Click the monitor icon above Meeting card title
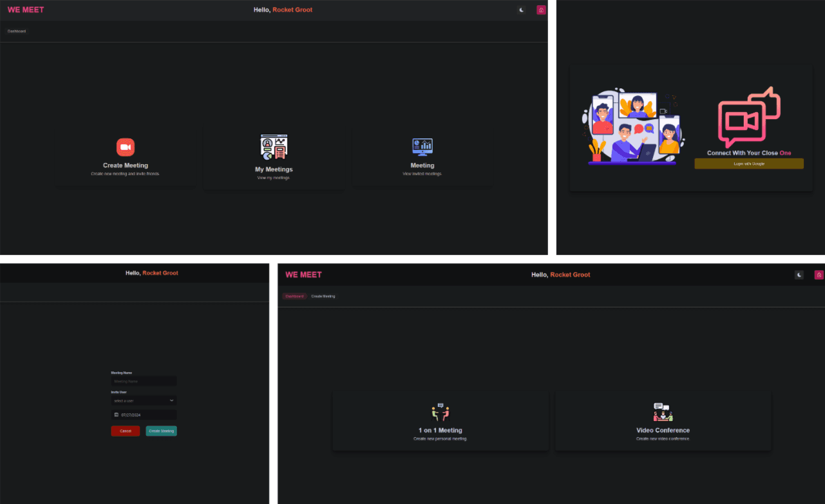The image size is (825, 504). click(422, 147)
